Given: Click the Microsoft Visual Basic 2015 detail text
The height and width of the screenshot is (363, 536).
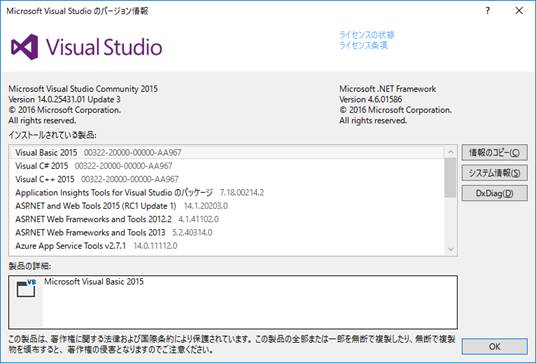Looking at the screenshot, I should coord(94,282).
